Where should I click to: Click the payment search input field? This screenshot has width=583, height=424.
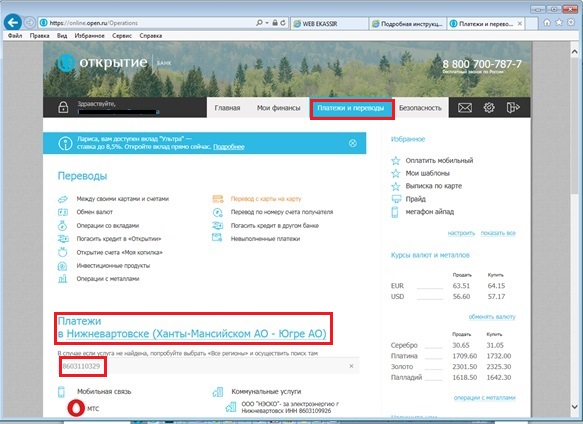click(x=209, y=366)
